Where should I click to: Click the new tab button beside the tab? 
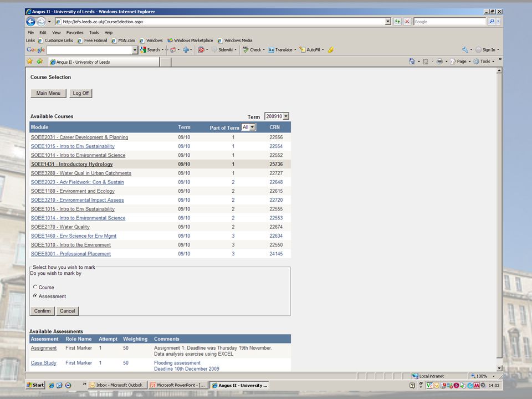[x=165, y=62]
